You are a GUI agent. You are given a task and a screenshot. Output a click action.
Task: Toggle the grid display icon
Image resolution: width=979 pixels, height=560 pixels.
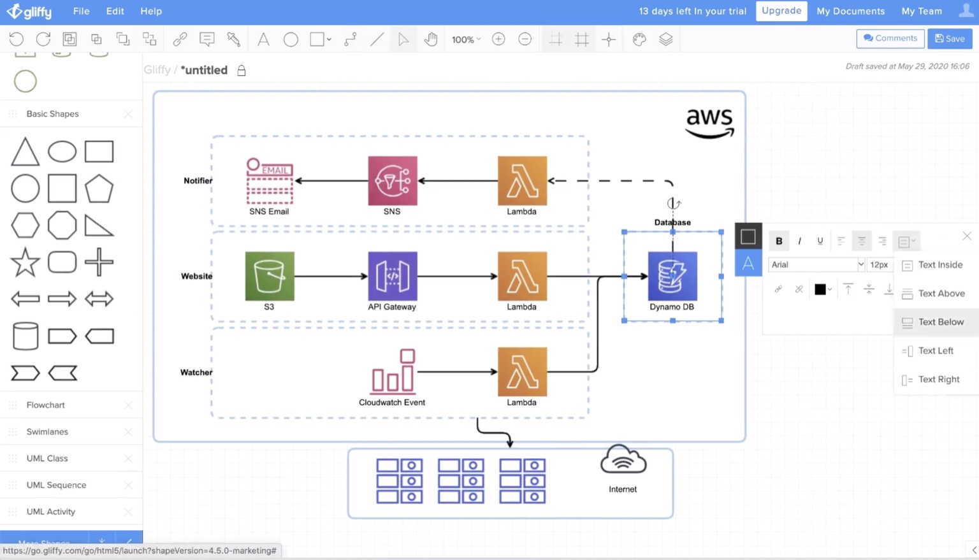pyautogui.click(x=582, y=39)
